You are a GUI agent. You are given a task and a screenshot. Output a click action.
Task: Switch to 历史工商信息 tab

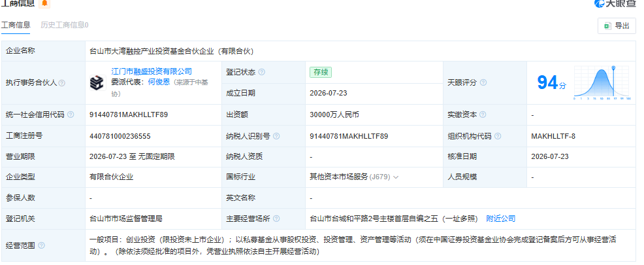(x=65, y=25)
